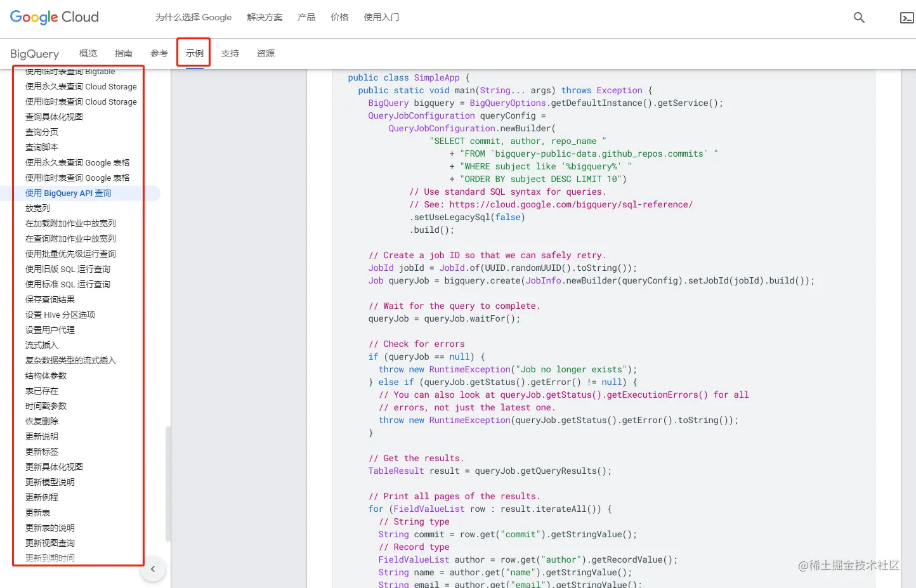Open the 查询分页 sample
Screen dimensions: 916x588
pyautogui.click(x=42, y=132)
